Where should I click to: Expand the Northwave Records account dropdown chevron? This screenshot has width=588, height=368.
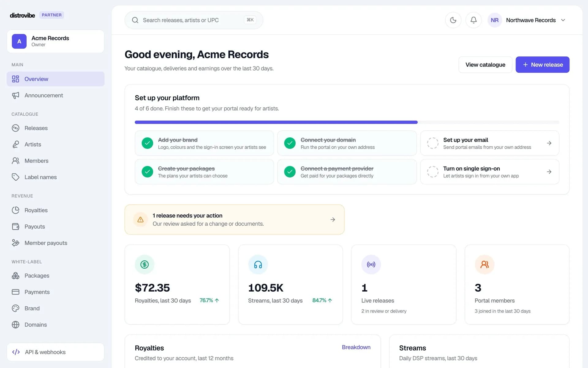pyautogui.click(x=563, y=20)
